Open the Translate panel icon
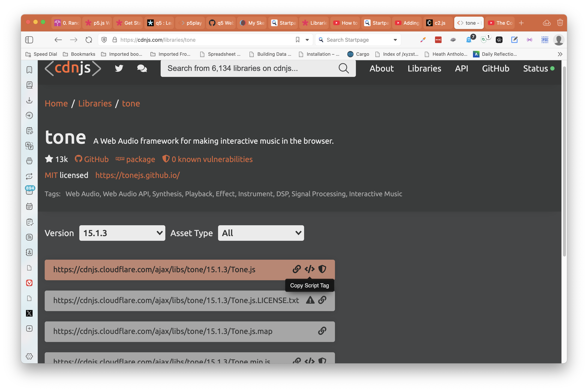 [x=29, y=146]
